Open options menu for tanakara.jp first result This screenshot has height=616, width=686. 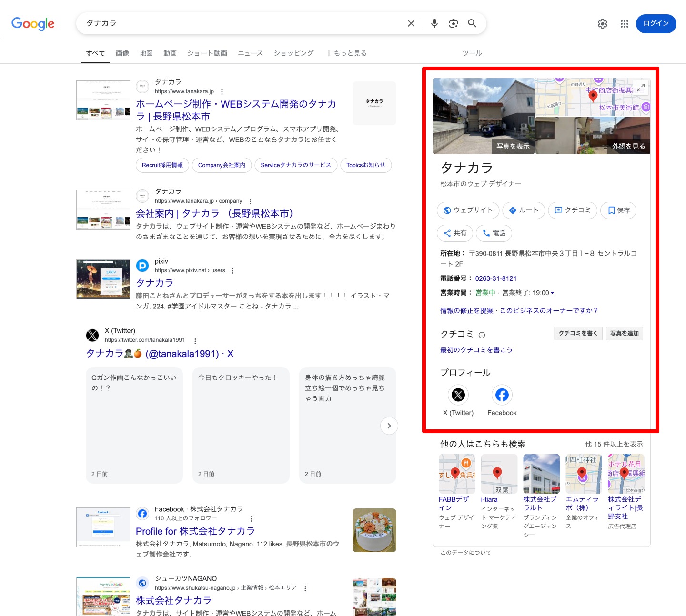(x=222, y=91)
